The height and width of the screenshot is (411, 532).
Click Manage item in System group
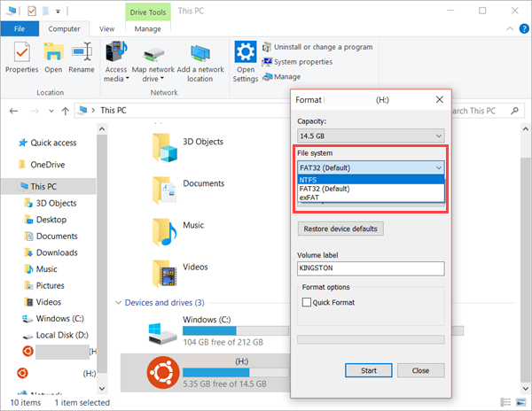pyautogui.click(x=281, y=77)
